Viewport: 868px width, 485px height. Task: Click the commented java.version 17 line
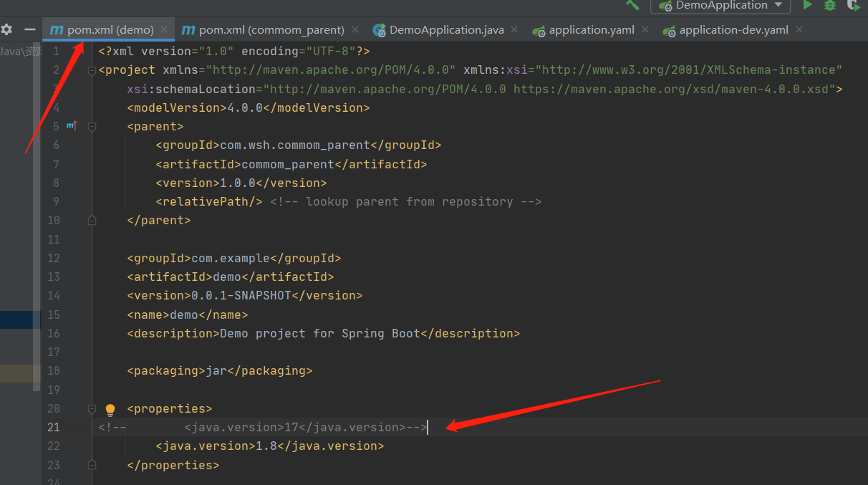click(x=263, y=428)
